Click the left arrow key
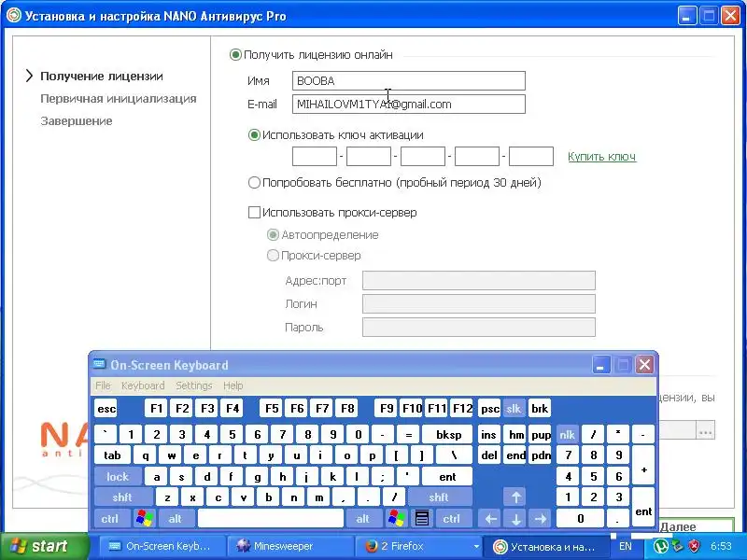747x560 pixels. pyautogui.click(x=490, y=519)
